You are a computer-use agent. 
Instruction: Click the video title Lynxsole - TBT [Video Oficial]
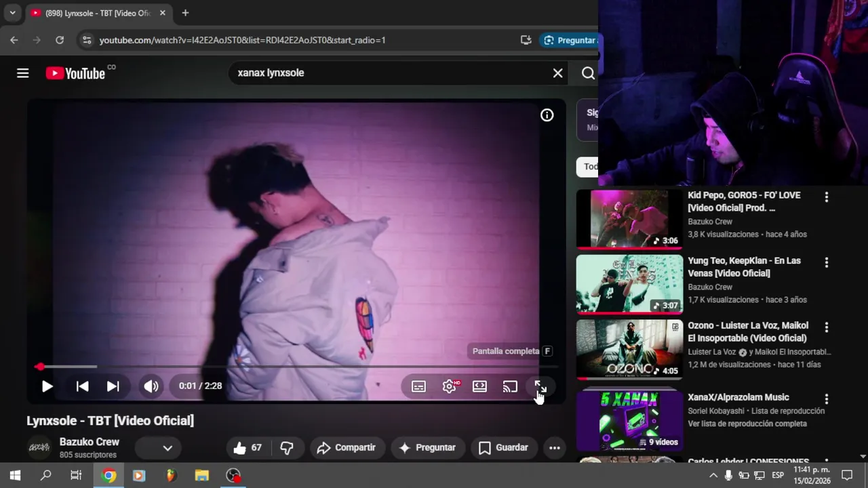click(x=111, y=421)
